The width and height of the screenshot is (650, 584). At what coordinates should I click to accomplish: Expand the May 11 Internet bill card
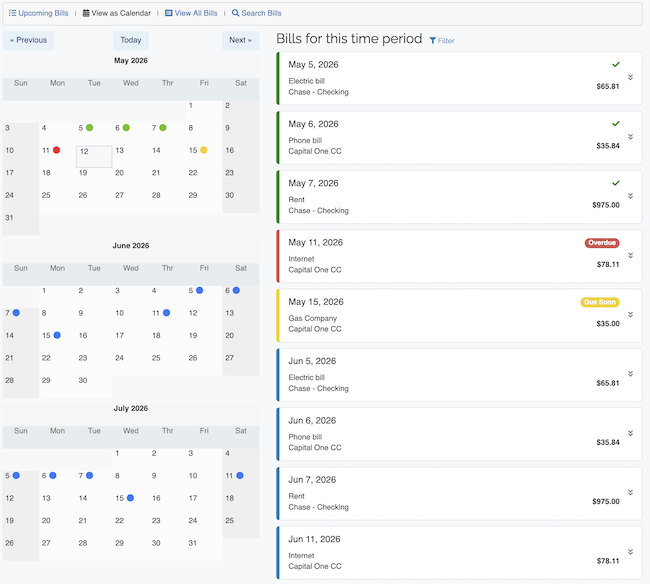pyautogui.click(x=630, y=255)
